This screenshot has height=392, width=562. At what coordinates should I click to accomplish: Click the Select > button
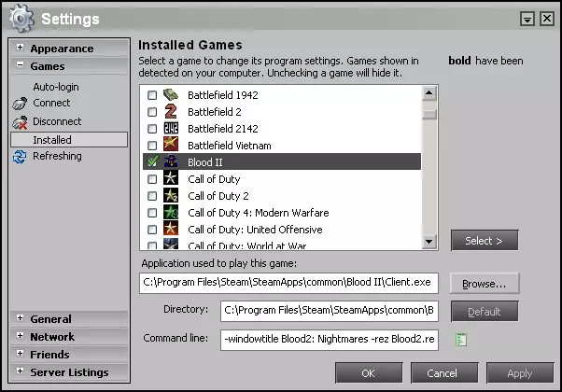click(x=485, y=241)
